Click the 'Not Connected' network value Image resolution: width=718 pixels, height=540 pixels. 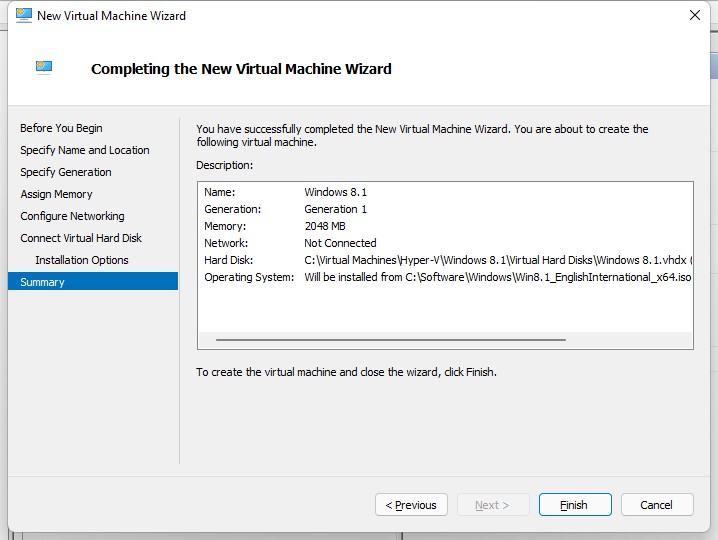[340, 243]
